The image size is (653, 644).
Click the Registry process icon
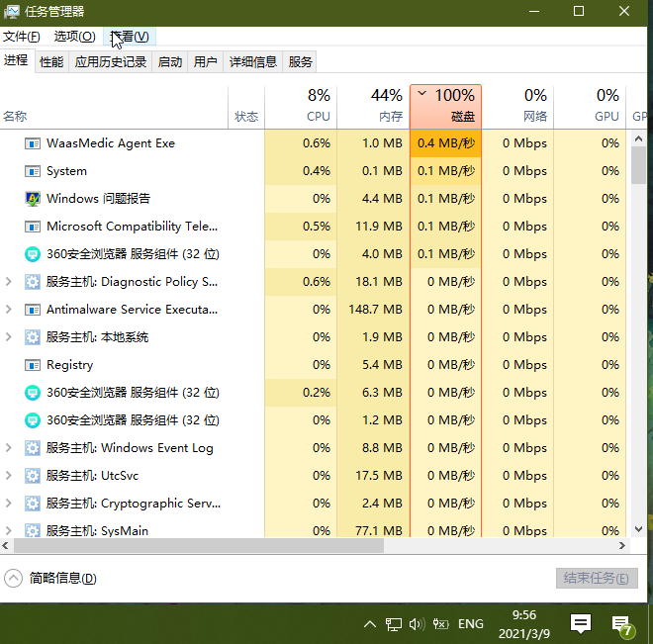[x=33, y=365]
